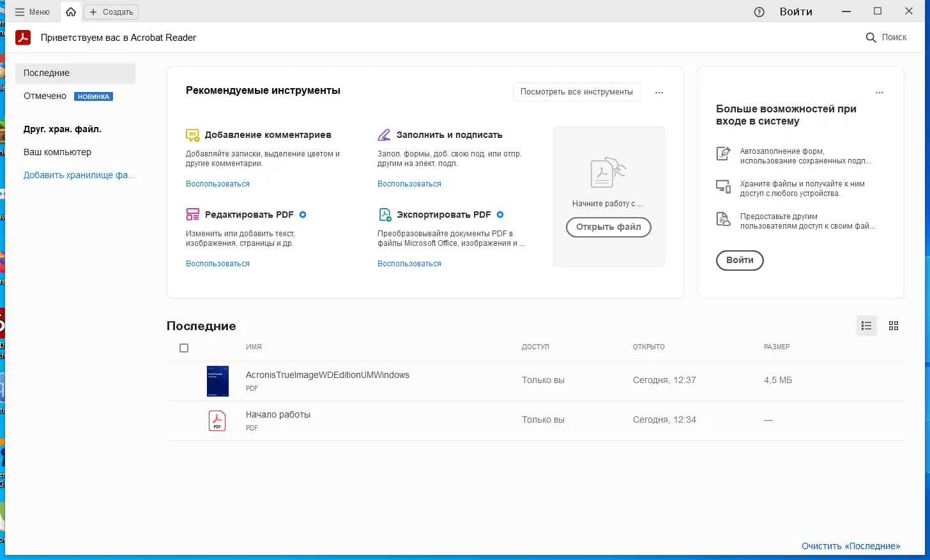Click Посмотреть все инструменты button
The width and height of the screenshot is (930, 560).
coord(577,92)
